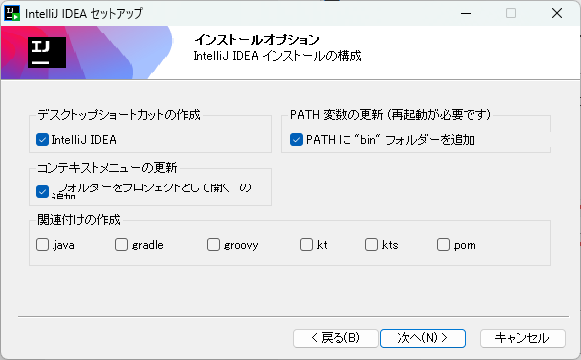
Task: Minimize the IntelliJ IDEA setup window
Action: click(466, 13)
